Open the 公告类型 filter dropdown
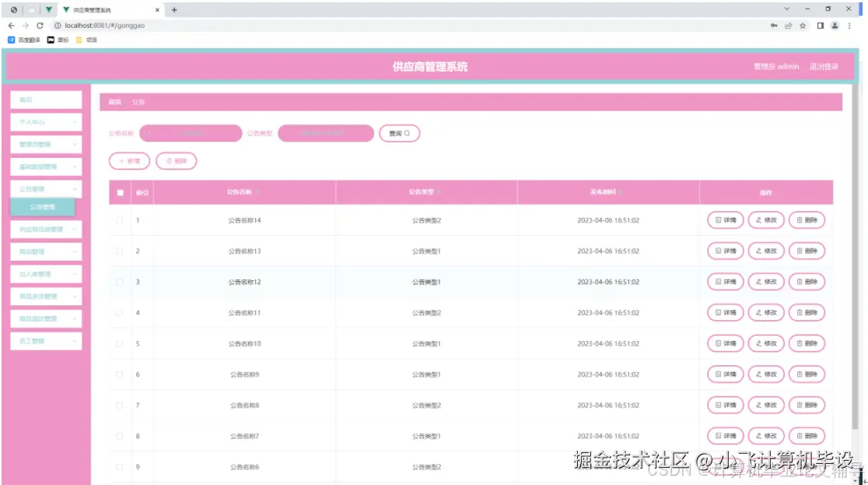The image size is (868, 485). [x=325, y=133]
